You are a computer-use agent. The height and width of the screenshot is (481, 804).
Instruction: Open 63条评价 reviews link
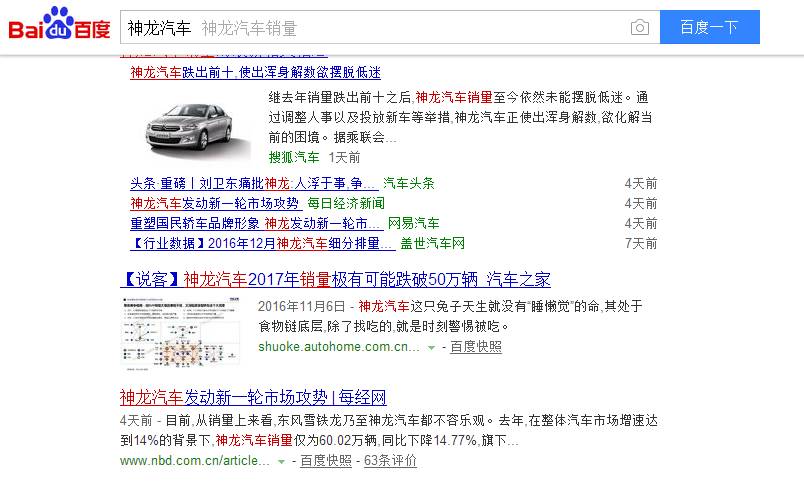390,460
